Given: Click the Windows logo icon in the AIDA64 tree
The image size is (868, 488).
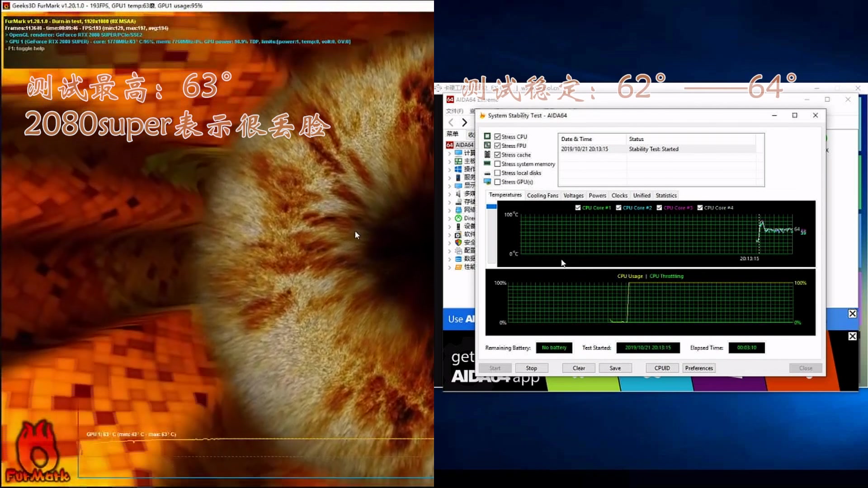Looking at the screenshot, I should (x=458, y=169).
